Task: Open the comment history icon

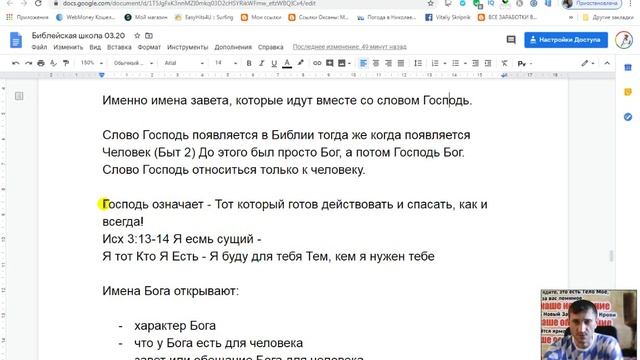Action: [511, 40]
